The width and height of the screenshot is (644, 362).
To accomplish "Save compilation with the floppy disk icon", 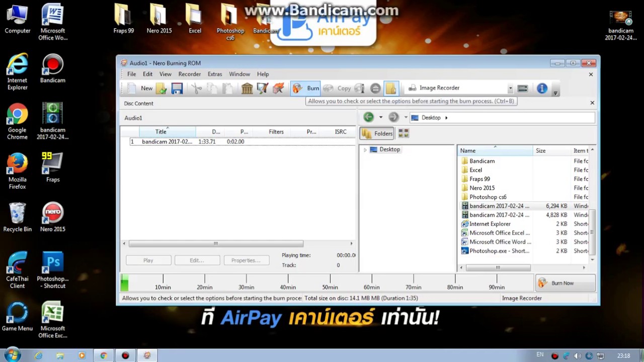I will coord(177,88).
